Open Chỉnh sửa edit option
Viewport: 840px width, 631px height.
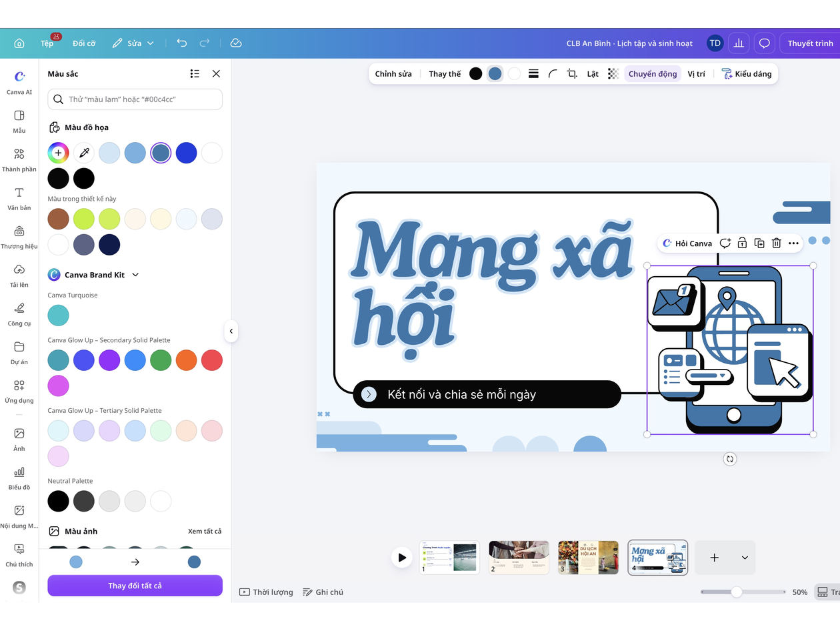pos(393,73)
